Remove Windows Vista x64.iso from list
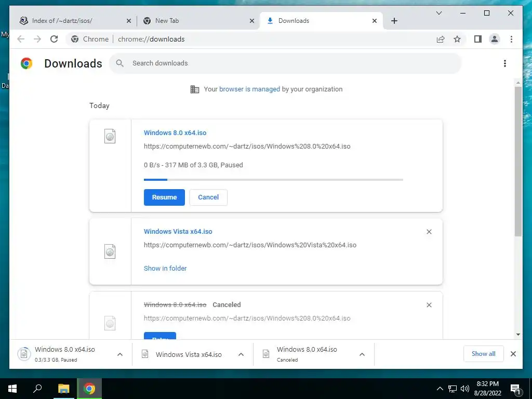The width and height of the screenshot is (532, 399). coord(429,232)
